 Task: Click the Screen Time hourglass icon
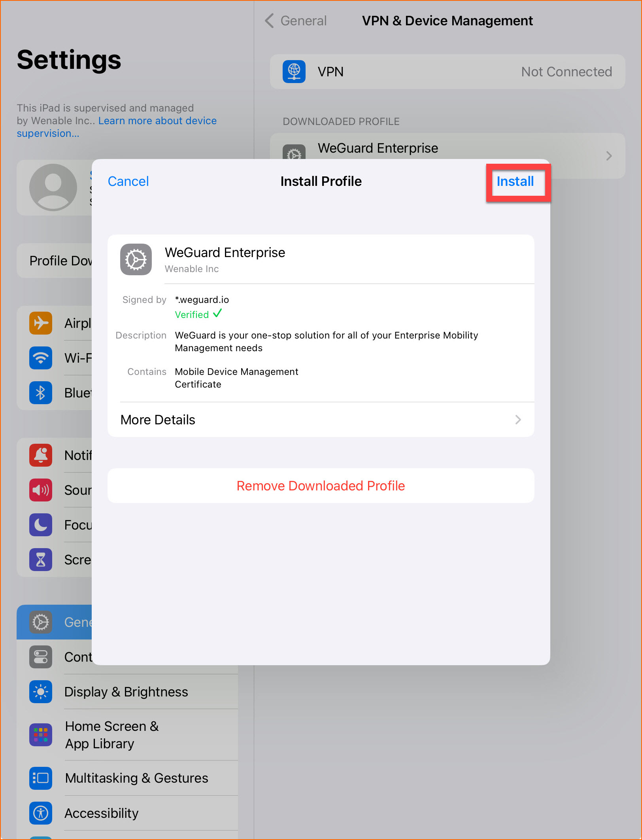click(41, 560)
